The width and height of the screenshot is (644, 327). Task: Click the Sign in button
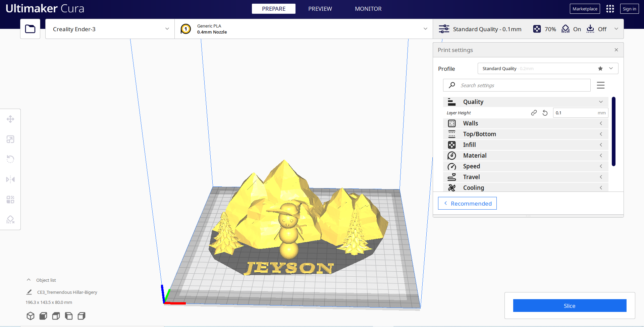[629, 9]
